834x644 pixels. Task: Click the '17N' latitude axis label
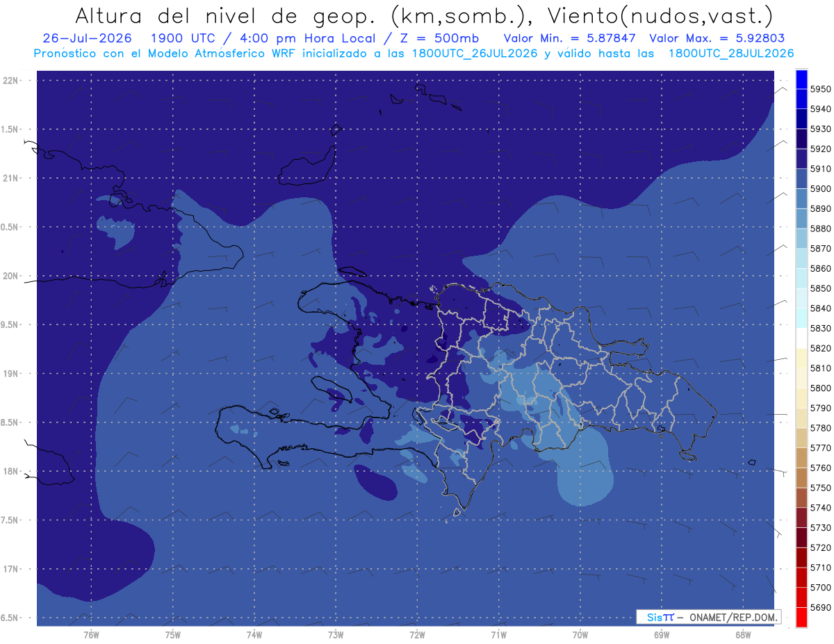coord(11,570)
